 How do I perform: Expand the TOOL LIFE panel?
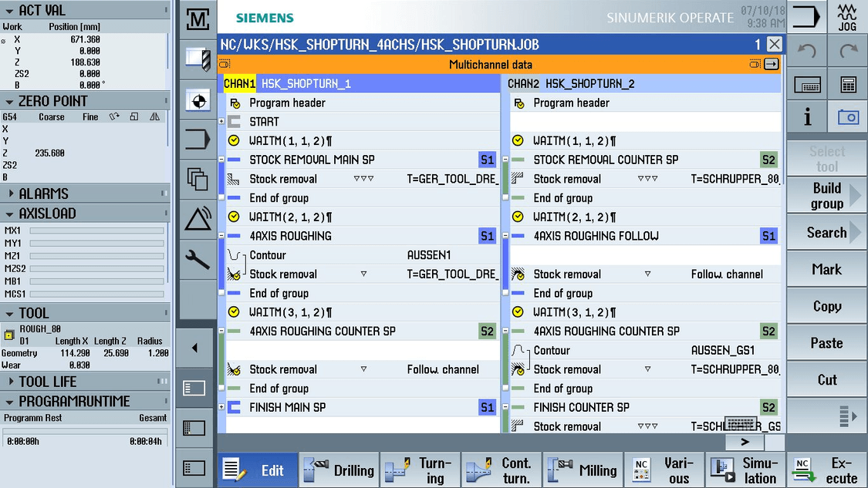pyautogui.click(x=11, y=382)
